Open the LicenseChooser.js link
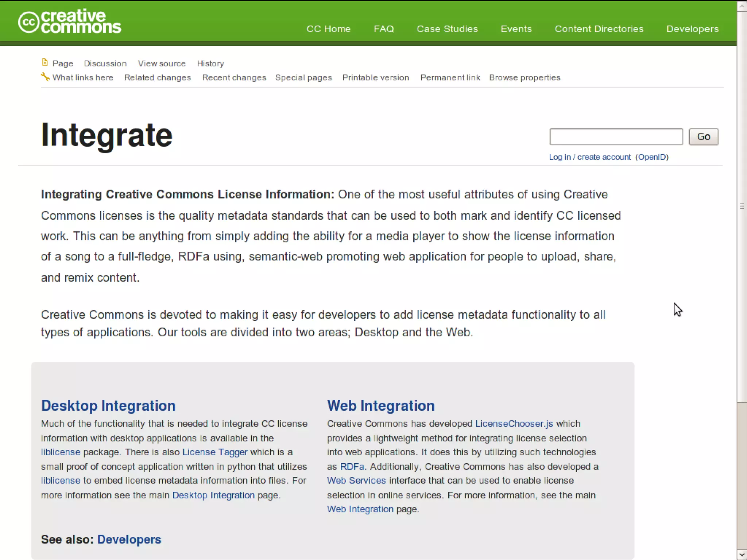 point(514,424)
